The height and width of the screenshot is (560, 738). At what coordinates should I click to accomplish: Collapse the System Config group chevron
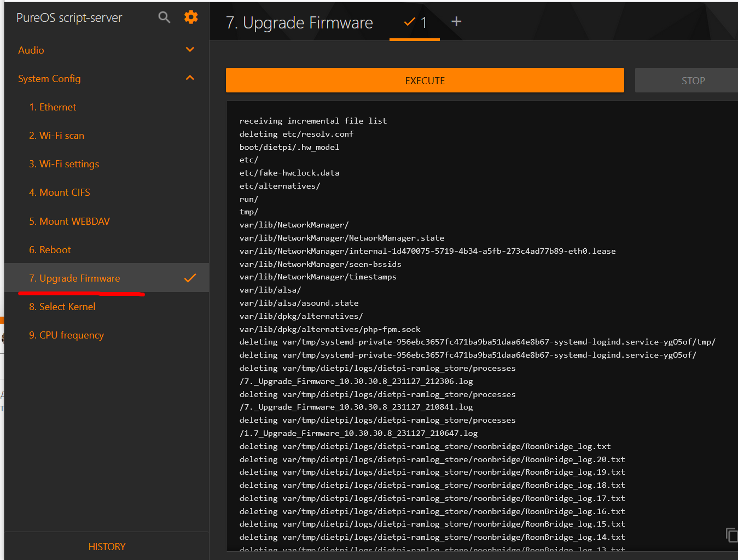point(190,78)
